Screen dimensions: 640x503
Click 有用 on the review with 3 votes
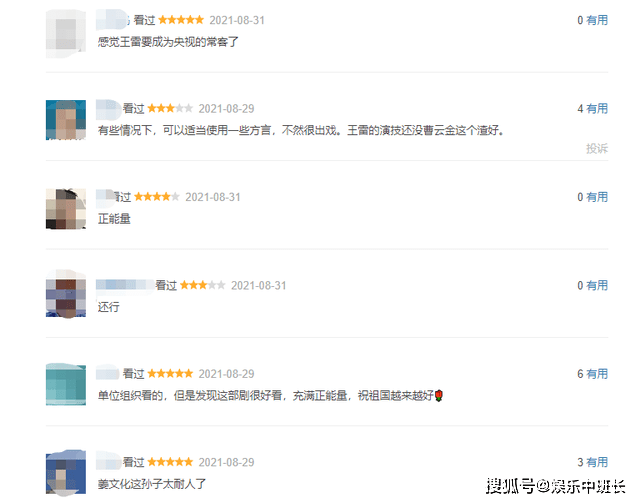pos(597,462)
